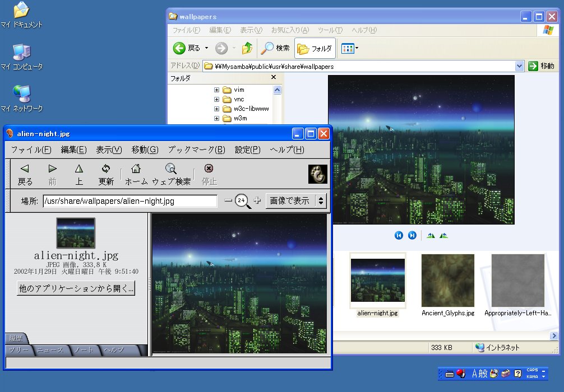Open the IME toolbox icon
Screen dimensions: 564x392
[506, 374]
